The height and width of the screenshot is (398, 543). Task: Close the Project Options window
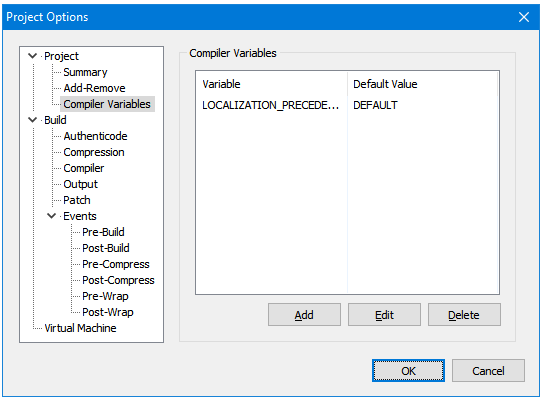tap(524, 17)
